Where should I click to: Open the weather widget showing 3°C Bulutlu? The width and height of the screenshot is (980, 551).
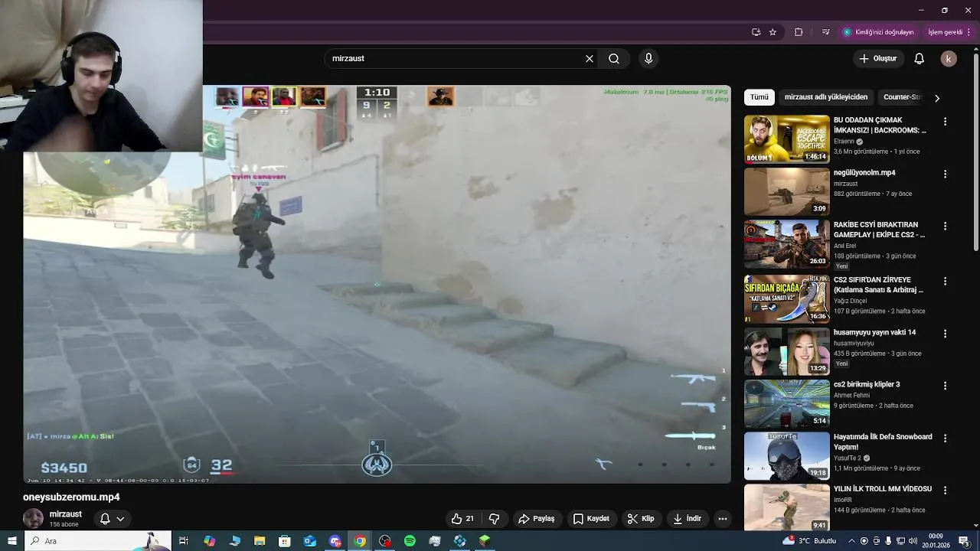click(x=811, y=541)
